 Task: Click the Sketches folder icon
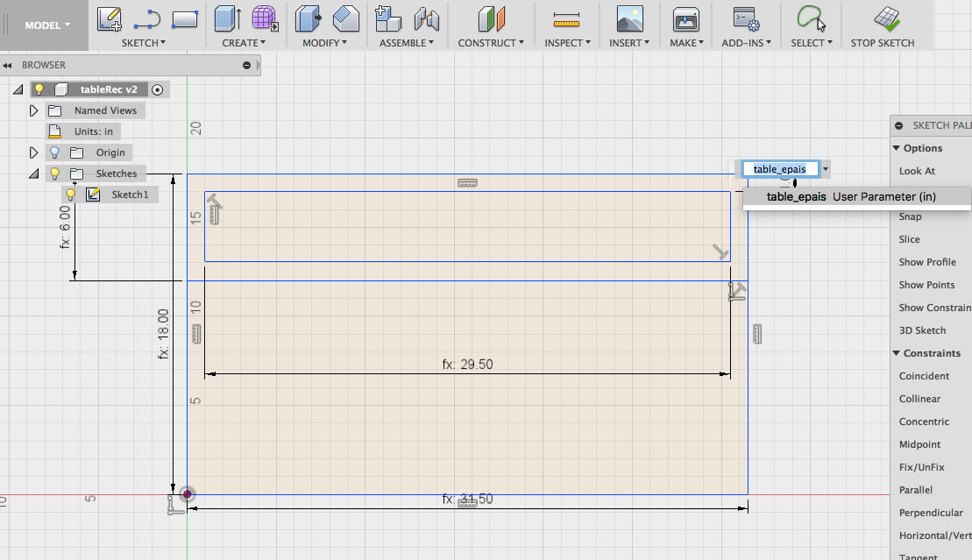(77, 174)
